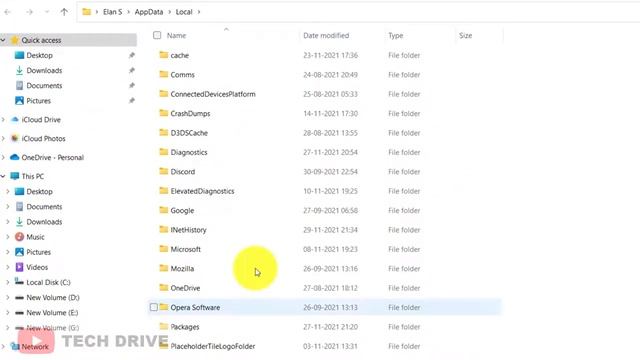Open the Music folder icon
This screenshot has height=360, width=640.
[19, 237]
